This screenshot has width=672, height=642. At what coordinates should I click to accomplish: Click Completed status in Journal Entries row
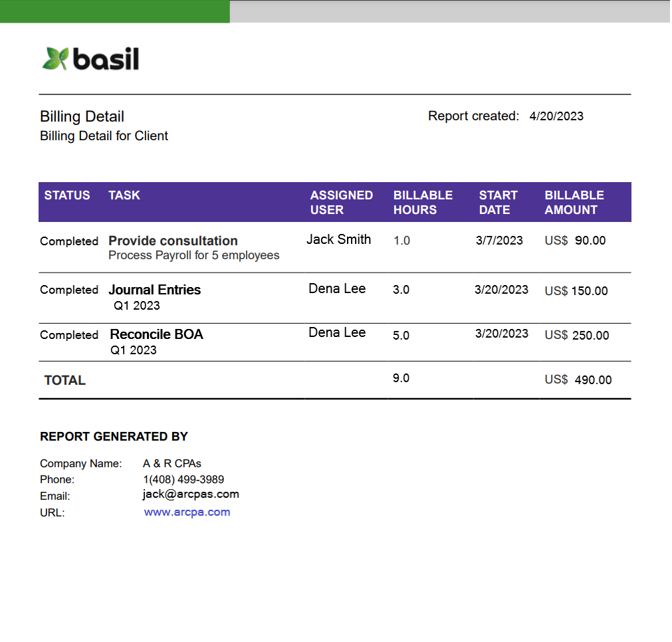[69, 290]
